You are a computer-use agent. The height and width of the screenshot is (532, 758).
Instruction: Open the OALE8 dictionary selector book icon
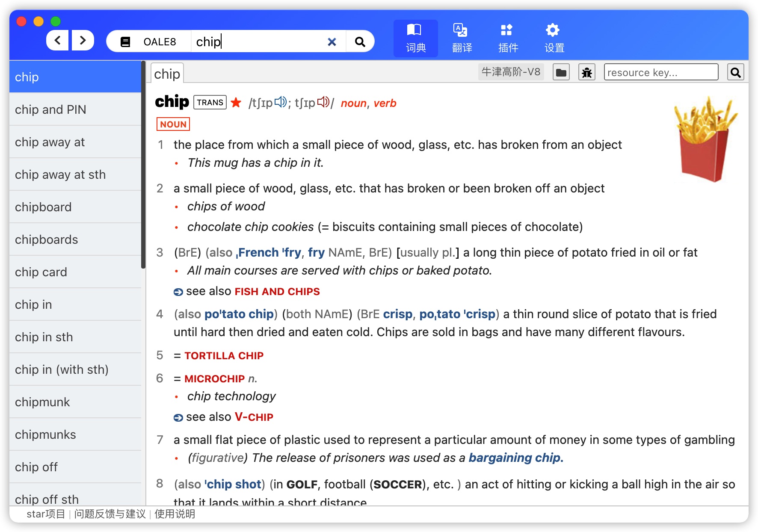click(125, 42)
